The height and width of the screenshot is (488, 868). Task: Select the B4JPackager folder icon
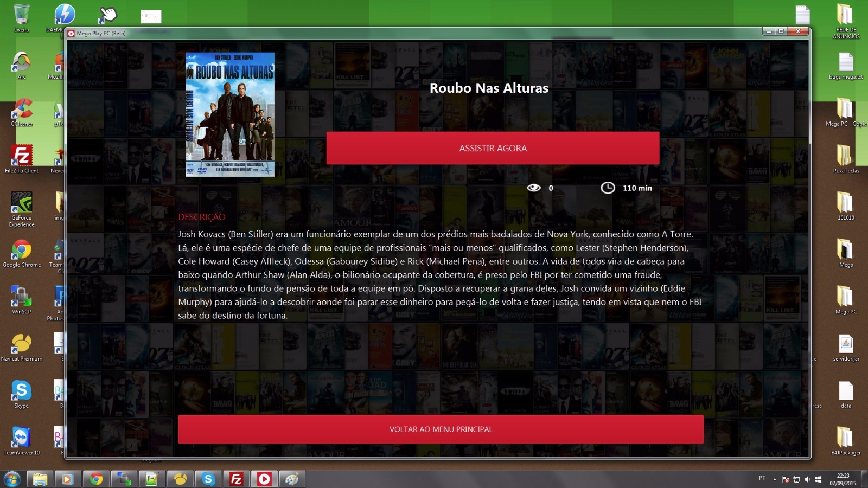click(846, 441)
